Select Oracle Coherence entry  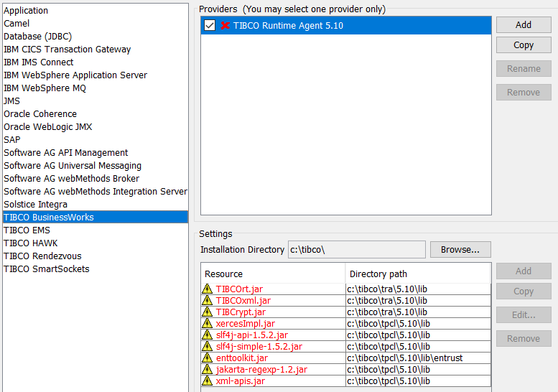(96, 114)
